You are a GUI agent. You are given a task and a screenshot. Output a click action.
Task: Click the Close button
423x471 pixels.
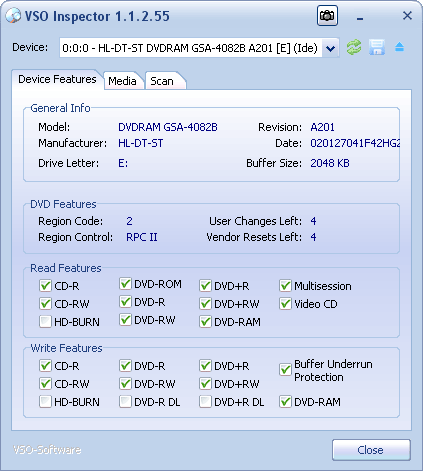click(x=371, y=450)
